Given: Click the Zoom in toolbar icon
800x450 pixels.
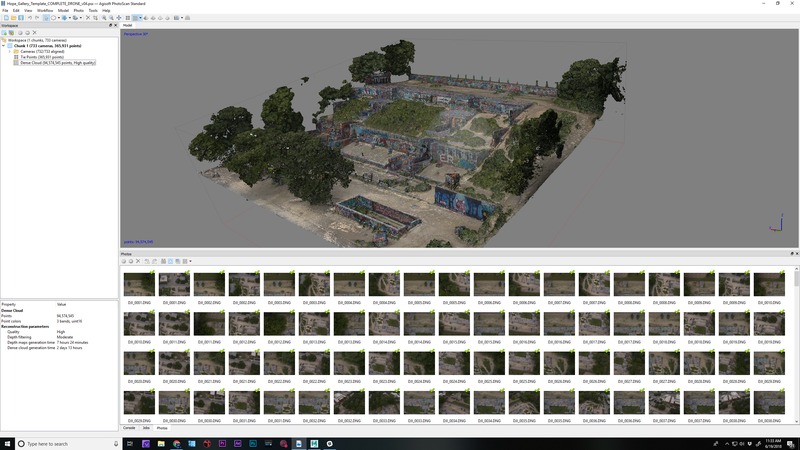Looking at the screenshot, I should [106, 18].
